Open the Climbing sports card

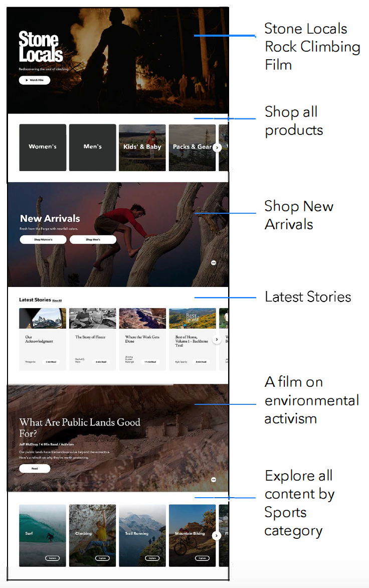[93, 535]
